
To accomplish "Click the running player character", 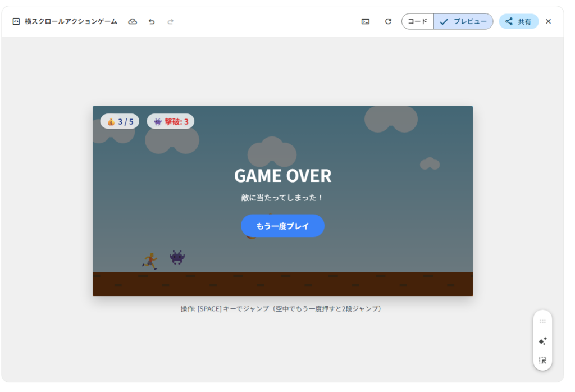I will click(150, 261).
